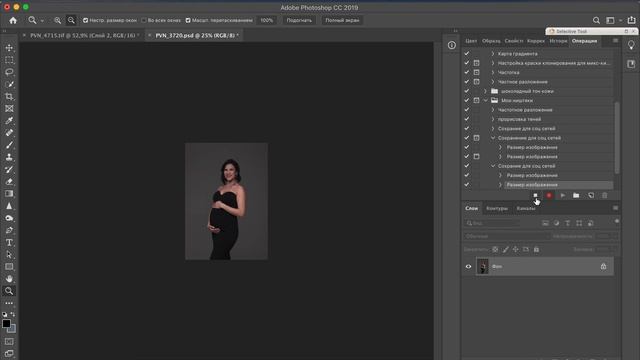Select the Crop tool
The width and height of the screenshot is (640, 360).
pyautogui.click(x=9, y=97)
